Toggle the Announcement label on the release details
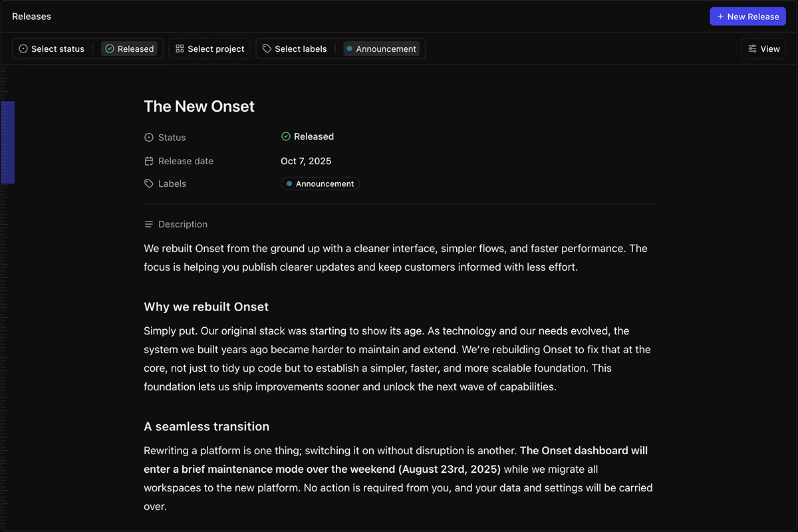 320,184
